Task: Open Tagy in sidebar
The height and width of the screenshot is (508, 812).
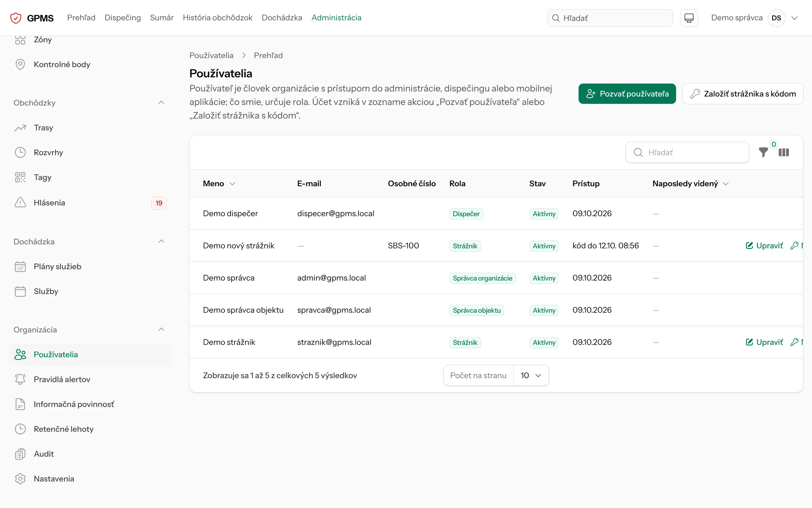Action: point(90,178)
